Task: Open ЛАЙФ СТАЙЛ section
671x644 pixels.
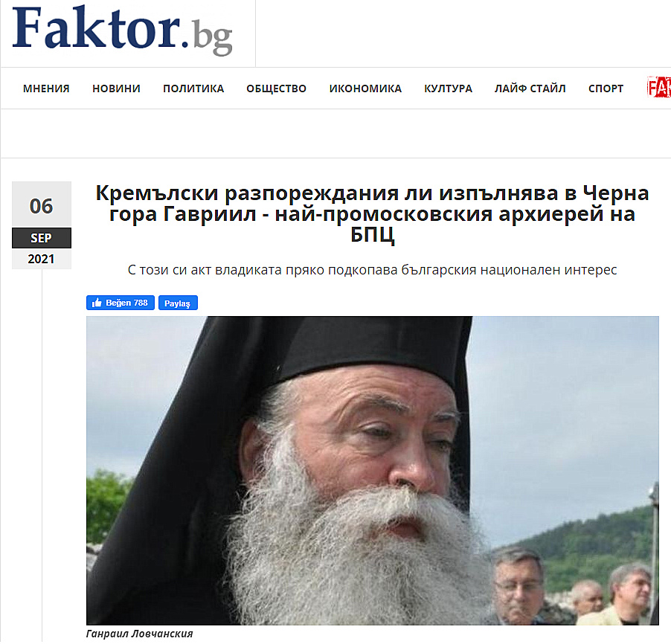Action: tap(530, 88)
